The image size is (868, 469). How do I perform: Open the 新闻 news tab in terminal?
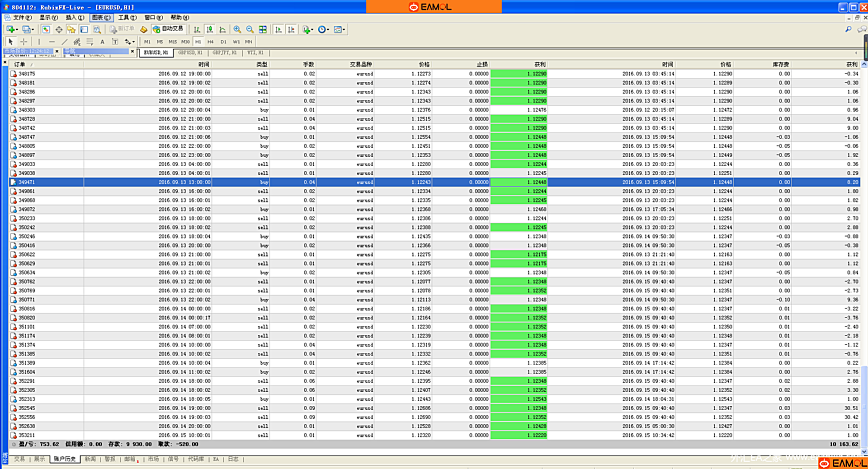(x=90, y=459)
